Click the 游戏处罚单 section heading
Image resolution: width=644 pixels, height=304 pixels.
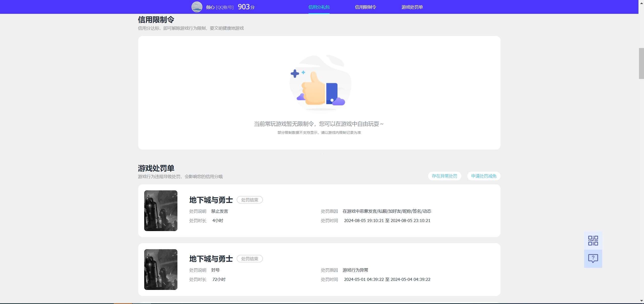[x=156, y=168]
